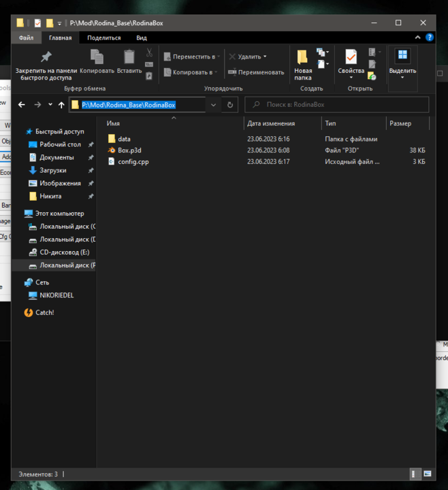Viewport: 448px width, 490px height.
Task: Switch to large icons view in status bar
Action: (428, 474)
